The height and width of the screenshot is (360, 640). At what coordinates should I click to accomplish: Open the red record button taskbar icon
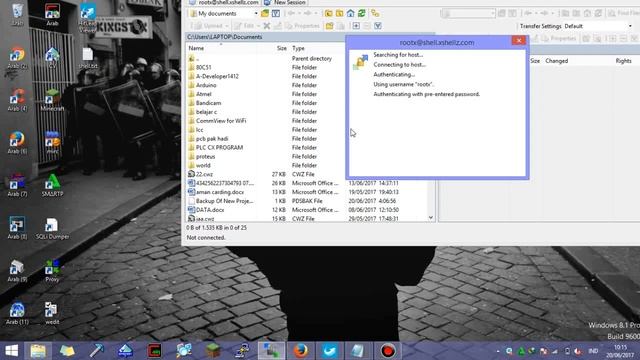[x=387, y=351]
